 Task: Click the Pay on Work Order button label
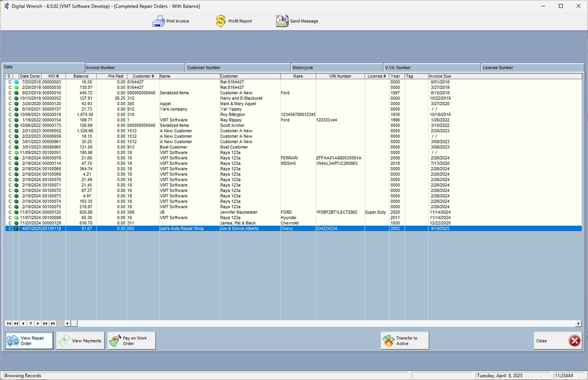(135, 341)
